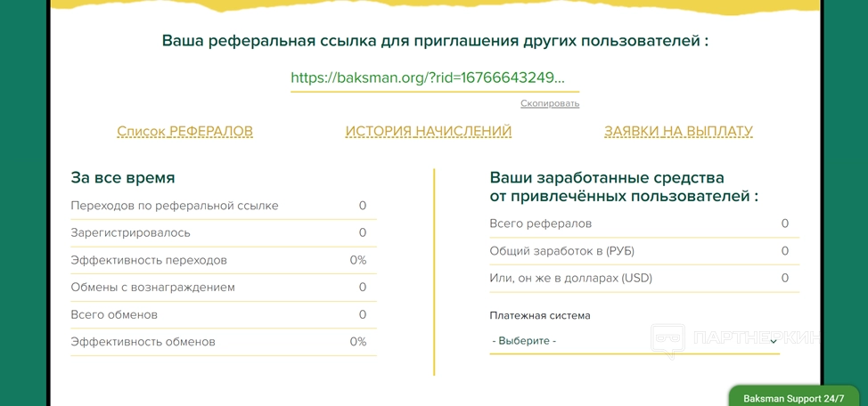
Task: Select the «Переходов по реферальной ссылке» row
Action: point(223,206)
